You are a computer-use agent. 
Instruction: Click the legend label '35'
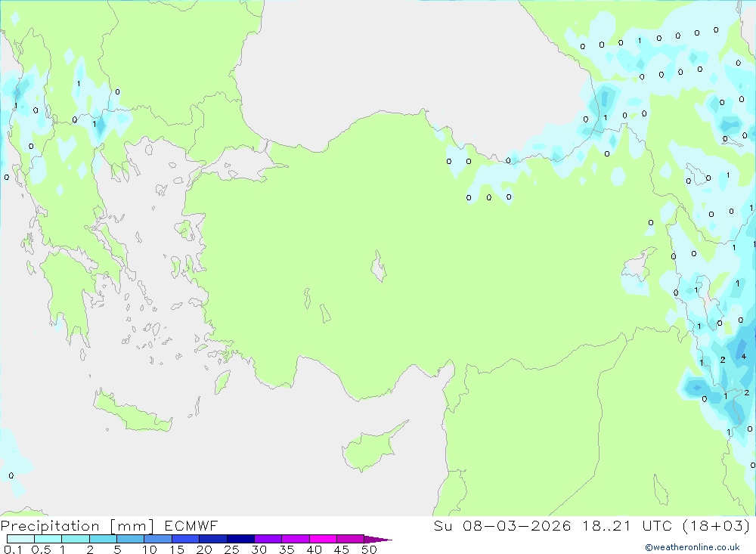coord(287,549)
